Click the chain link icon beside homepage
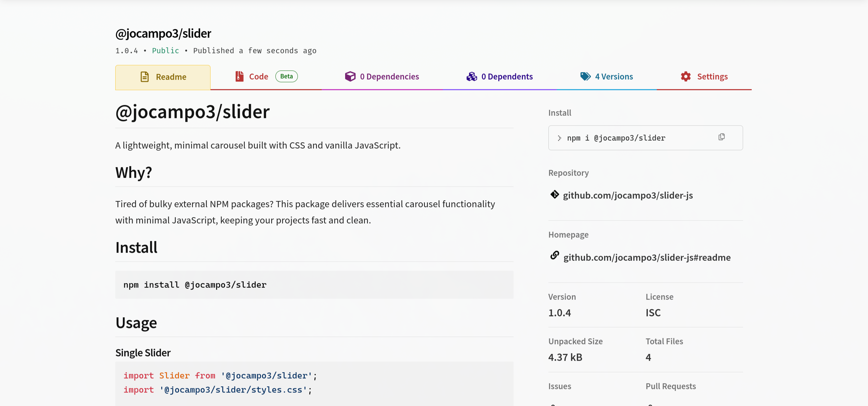868x406 pixels. pyautogui.click(x=554, y=255)
